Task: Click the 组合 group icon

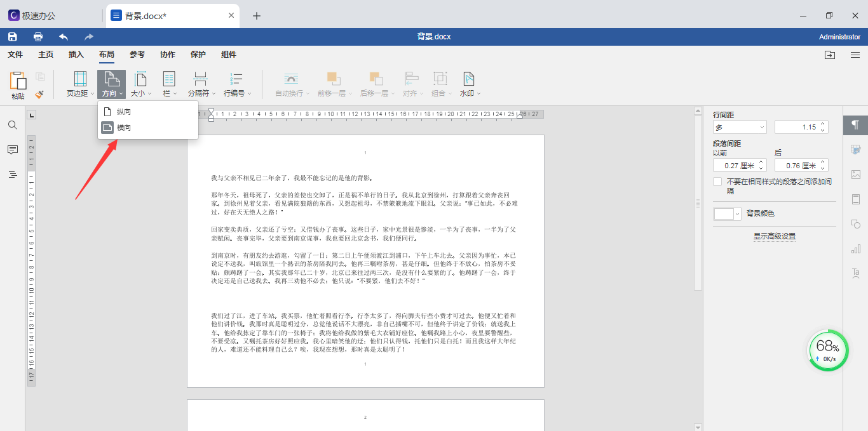Action: 440,79
